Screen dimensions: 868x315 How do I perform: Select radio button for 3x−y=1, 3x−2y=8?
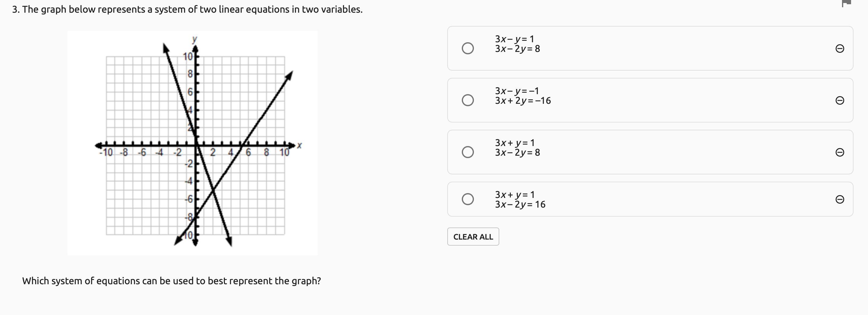coord(467,48)
